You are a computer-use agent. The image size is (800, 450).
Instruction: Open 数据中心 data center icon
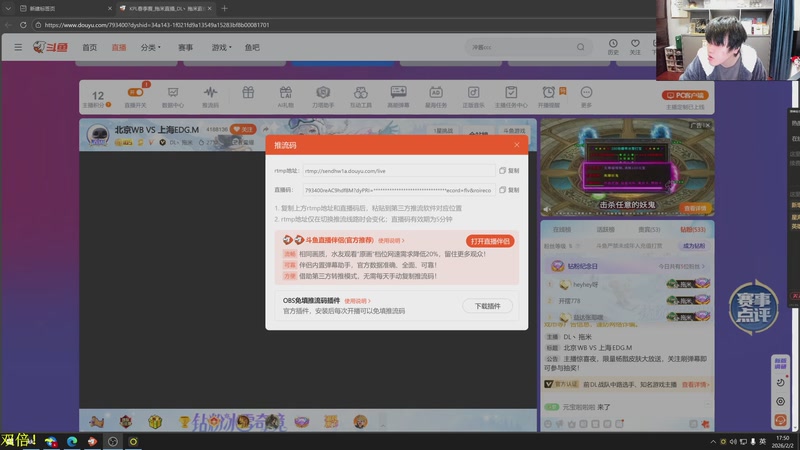173,92
